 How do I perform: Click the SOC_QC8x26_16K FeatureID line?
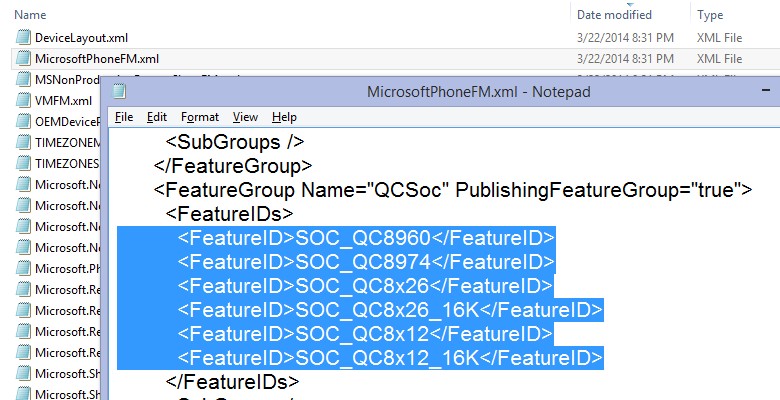point(390,309)
